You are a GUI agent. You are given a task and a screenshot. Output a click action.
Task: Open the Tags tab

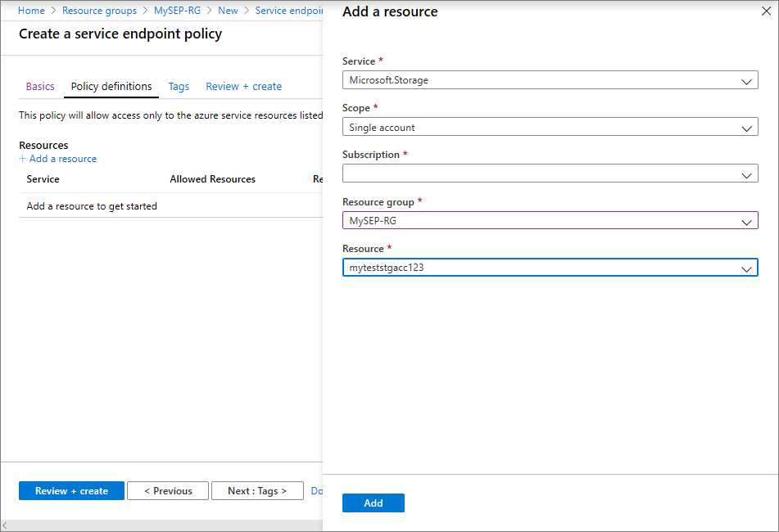179,86
